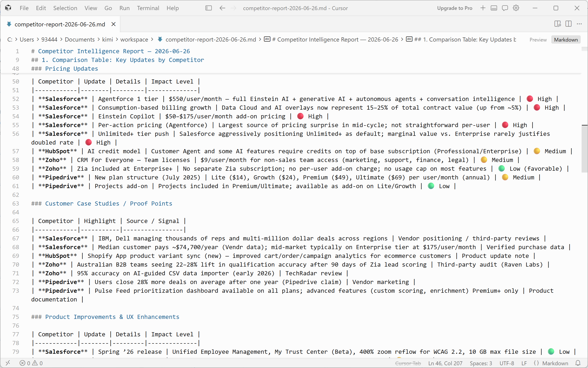588x368 pixels.
Task: Click the markdown file icon in the tab
Action: 9,24
